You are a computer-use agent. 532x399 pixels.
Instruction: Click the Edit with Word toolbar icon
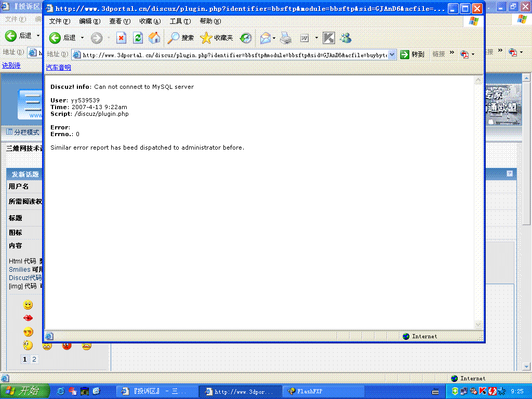304,38
